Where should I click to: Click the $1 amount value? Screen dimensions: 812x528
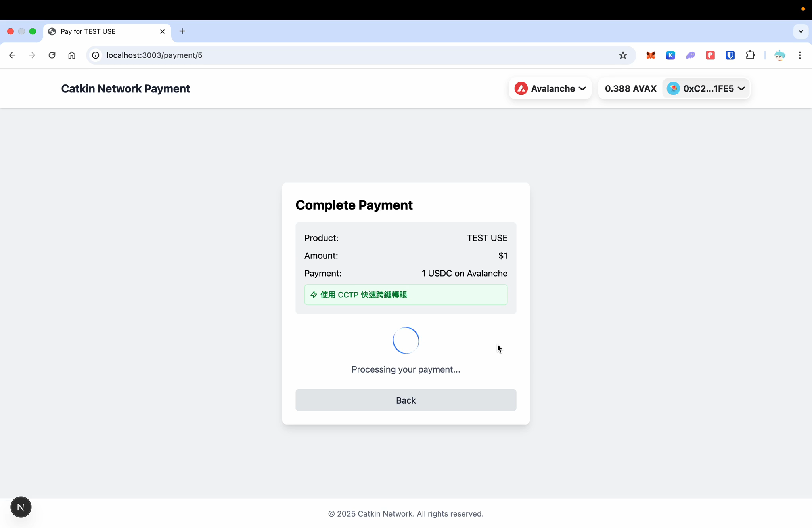pyautogui.click(x=503, y=256)
